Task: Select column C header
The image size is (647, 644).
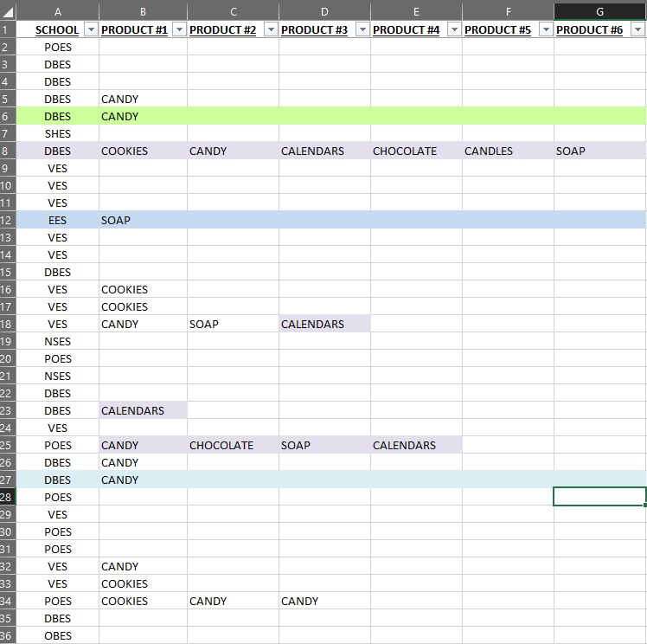Action: coord(234,12)
